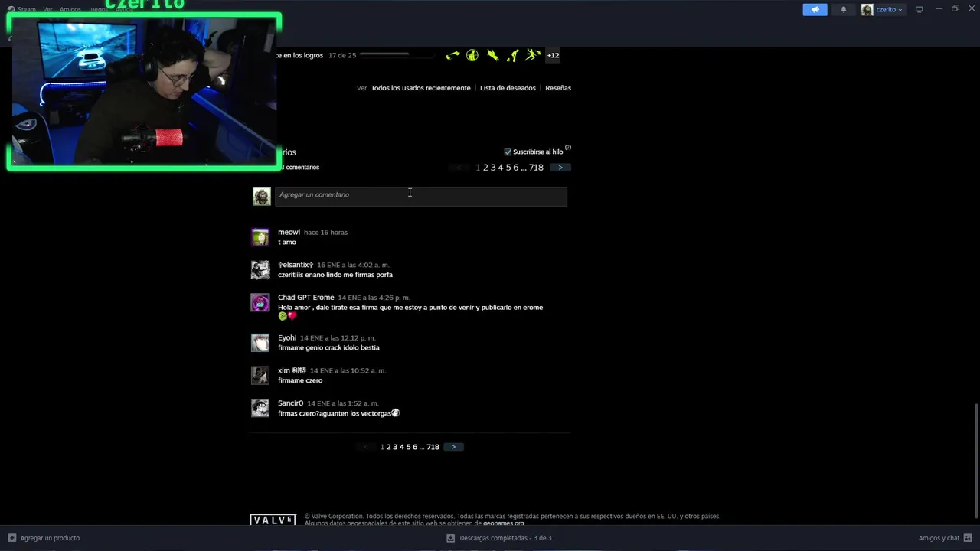The height and width of the screenshot is (551, 980).
Task: Open Todos los usados recientemente link
Action: [421, 88]
